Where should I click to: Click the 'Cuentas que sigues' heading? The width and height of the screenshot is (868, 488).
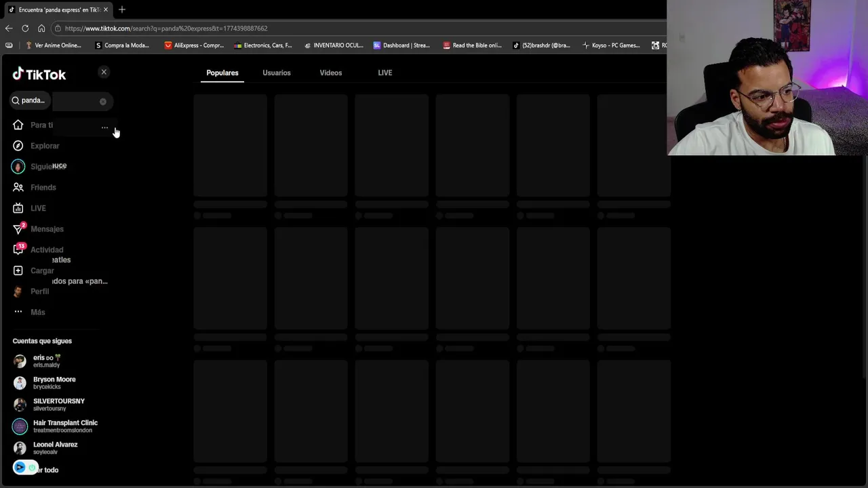click(x=42, y=341)
